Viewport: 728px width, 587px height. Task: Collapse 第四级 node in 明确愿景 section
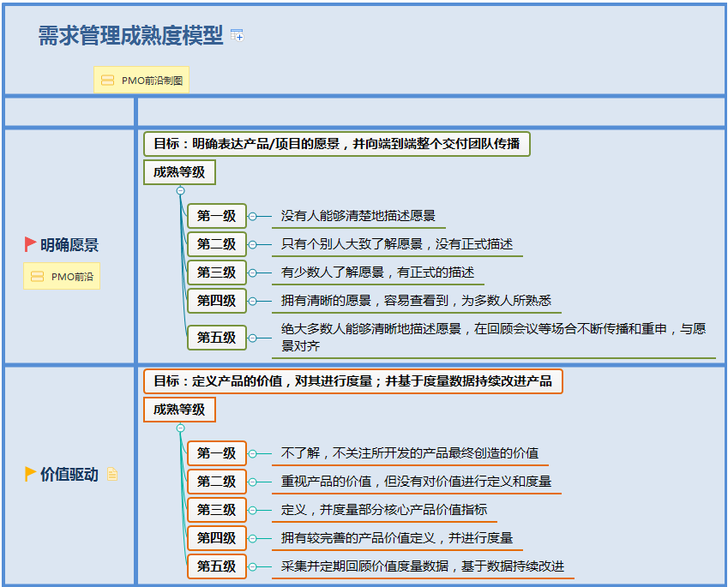pyautogui.click(x=252, y=301)
